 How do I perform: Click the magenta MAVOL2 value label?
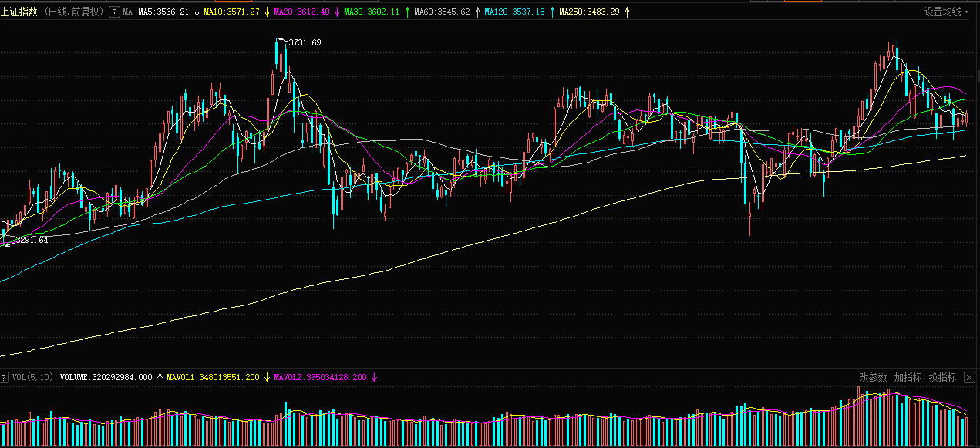click(x=320, y=378)
